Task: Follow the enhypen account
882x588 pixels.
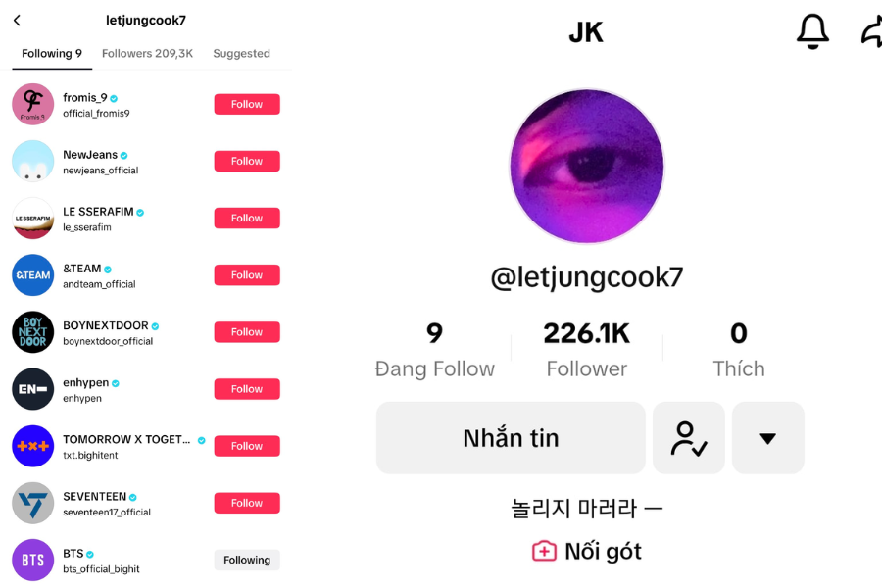Action: tap(247, 389)
